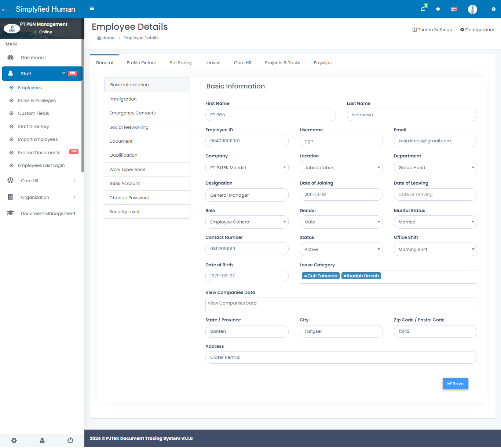Switch to the Set Salary tab

(x=180, y=63)
